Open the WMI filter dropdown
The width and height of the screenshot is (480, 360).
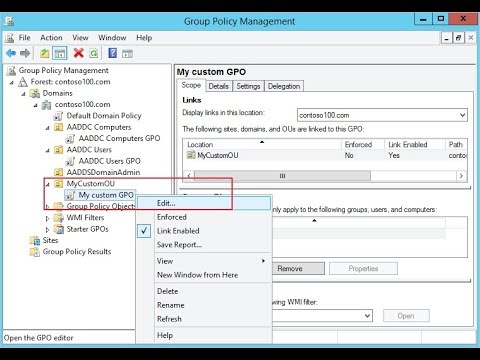coord(367,316)
